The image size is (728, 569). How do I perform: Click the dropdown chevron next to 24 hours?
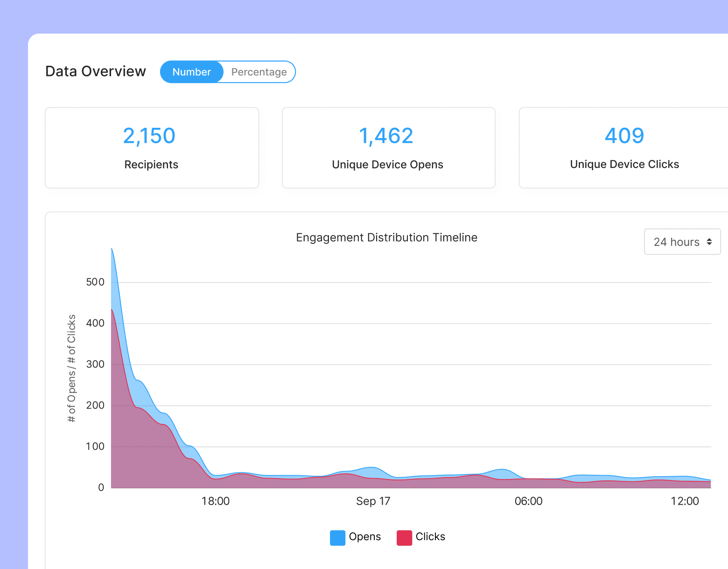click(x=710, y=242)
